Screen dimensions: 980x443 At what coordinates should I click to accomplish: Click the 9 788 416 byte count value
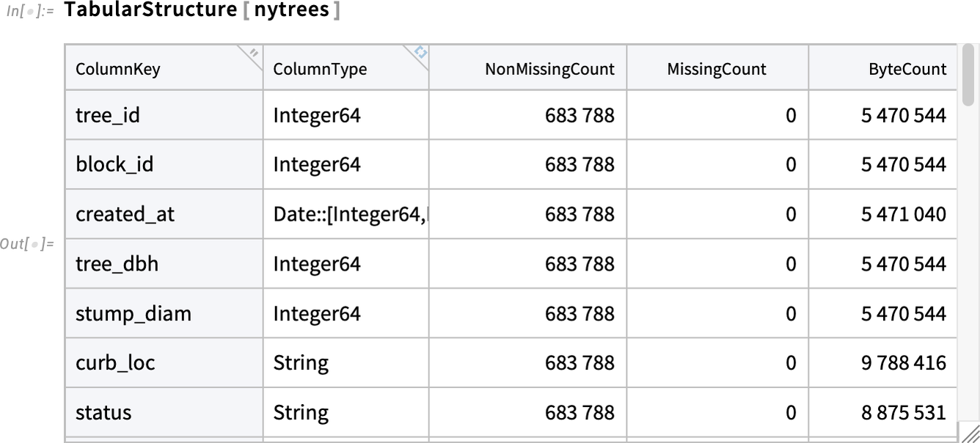(904, 363)
